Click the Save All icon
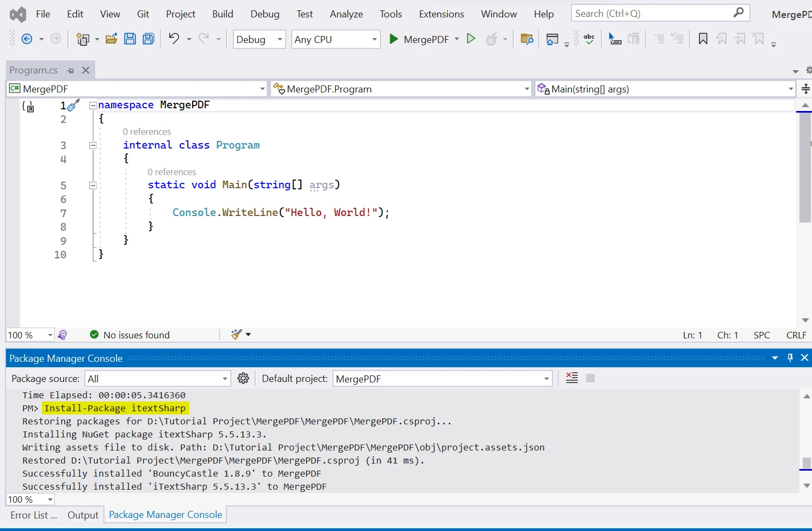The image size is (812, 531). (x=148, y=39)
